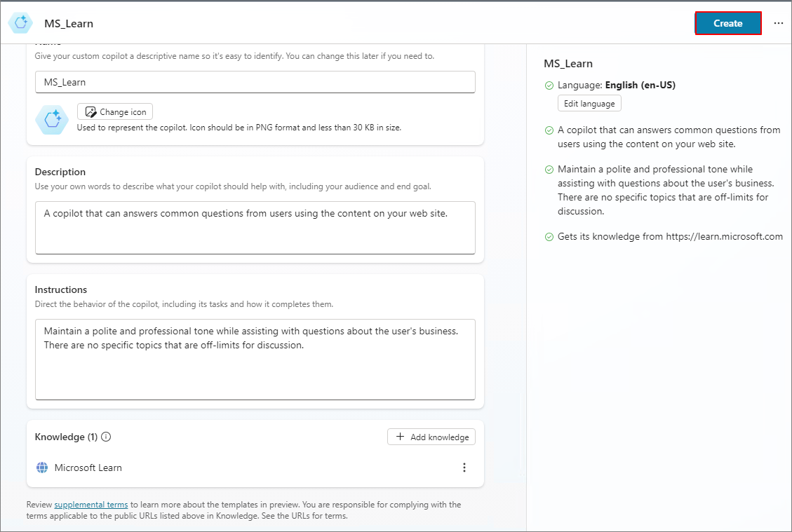Click into the Instructions text area
Viewport: 792px width, 532px height.
click(x=255, y=360)
